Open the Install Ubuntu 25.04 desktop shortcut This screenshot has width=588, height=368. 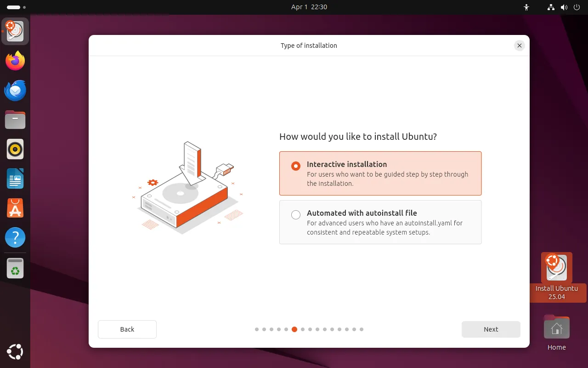(556, 268)
